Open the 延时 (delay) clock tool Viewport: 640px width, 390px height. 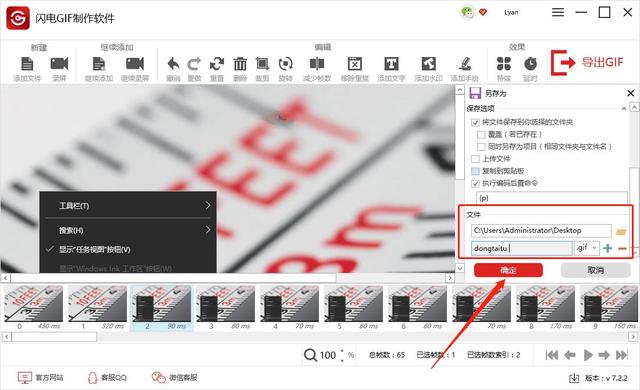530,64
